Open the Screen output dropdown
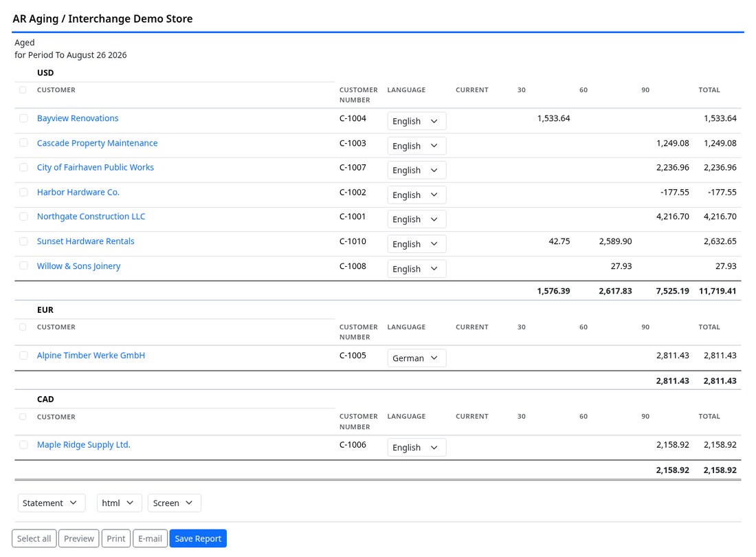 point(174,503)
